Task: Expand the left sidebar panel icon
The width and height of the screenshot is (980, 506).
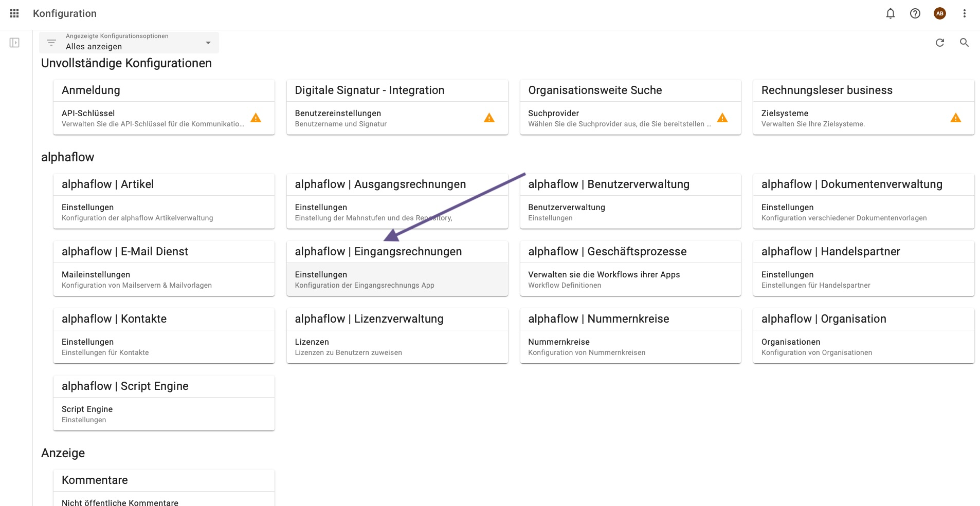Action: click(x=14, y=43)
